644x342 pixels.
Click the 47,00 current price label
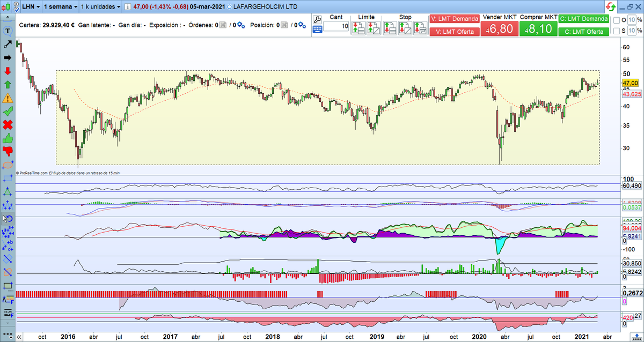pos(630,83)
